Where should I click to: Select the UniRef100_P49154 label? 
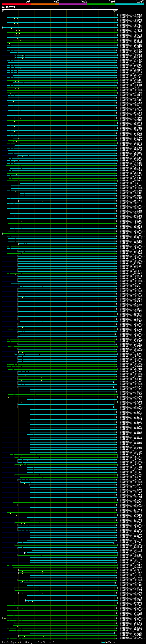coord(131,118)
